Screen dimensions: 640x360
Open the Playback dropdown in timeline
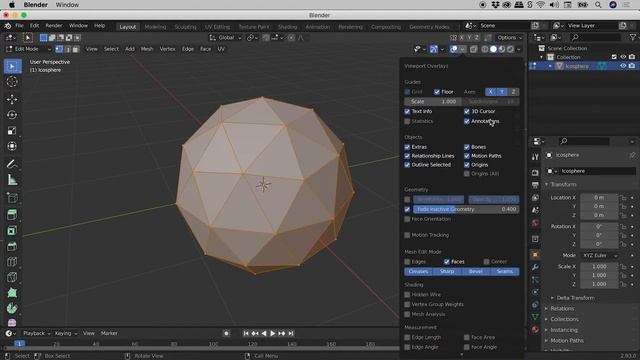point(36,333)
